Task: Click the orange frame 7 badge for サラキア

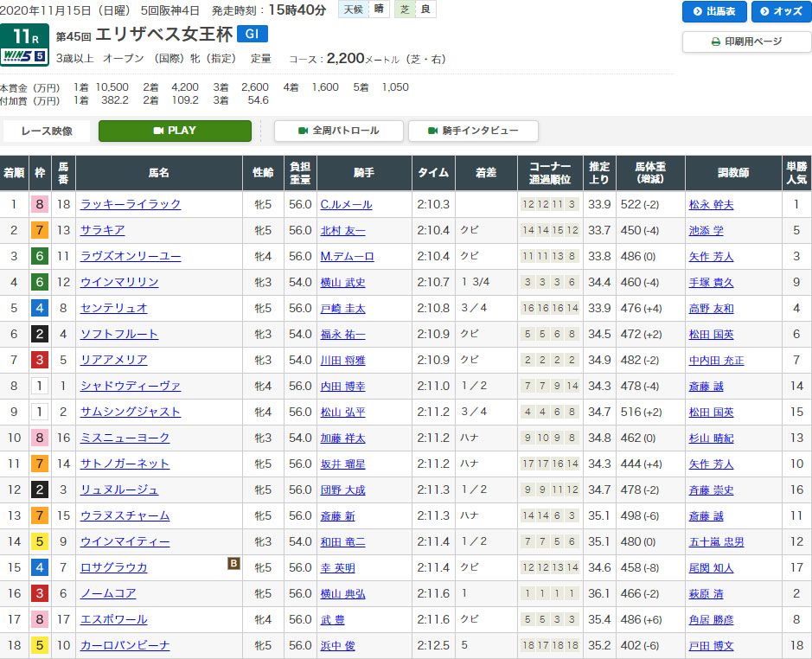Action: click(x=39, y=230)
